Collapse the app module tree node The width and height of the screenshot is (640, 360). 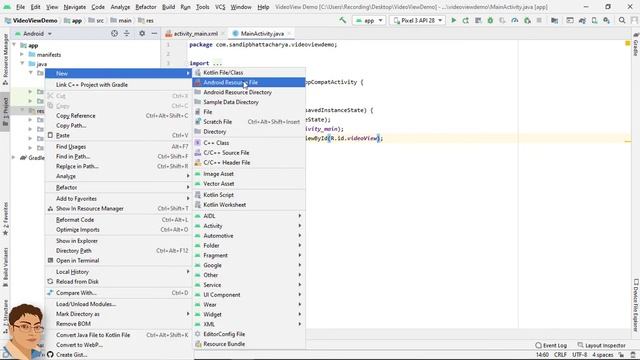click(x=15, y=45)
